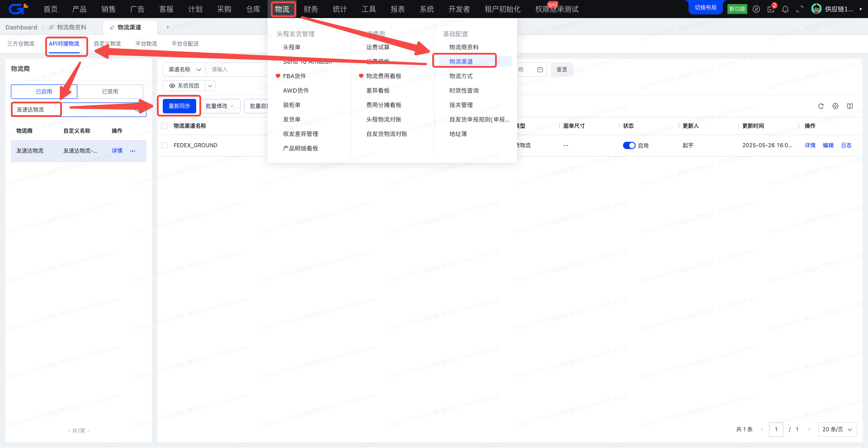Select 物流渠道 in the menu
Screen dimensions: 868x448
[x=461, y=61]
